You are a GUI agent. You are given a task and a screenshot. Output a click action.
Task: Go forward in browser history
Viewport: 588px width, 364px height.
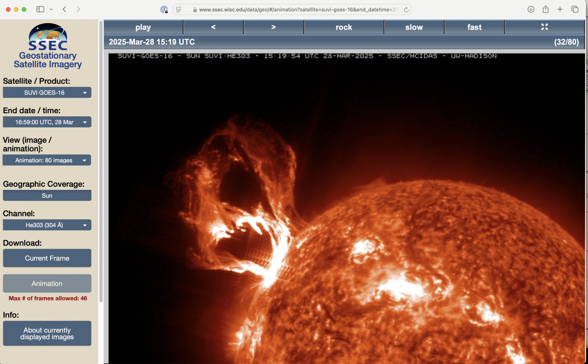[78, 9]
